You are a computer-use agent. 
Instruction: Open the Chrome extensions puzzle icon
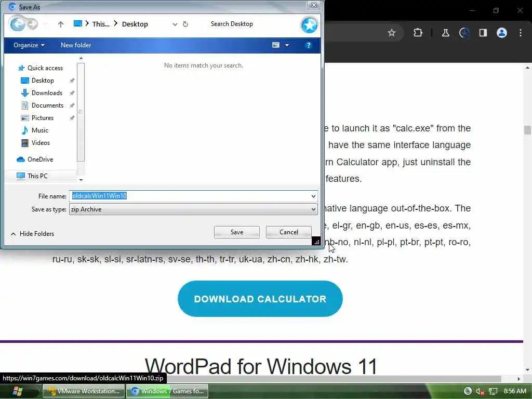pyautogui.click(x=418, y=33)
